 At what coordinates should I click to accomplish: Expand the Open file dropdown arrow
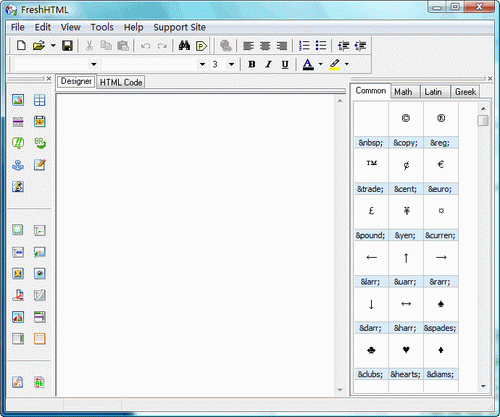click(53, 46)
